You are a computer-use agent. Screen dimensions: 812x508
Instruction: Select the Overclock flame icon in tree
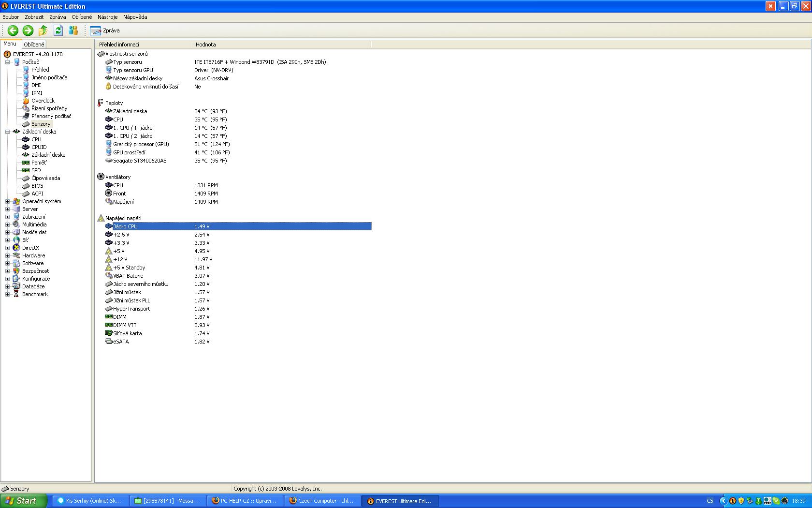[x=26, y=101]
